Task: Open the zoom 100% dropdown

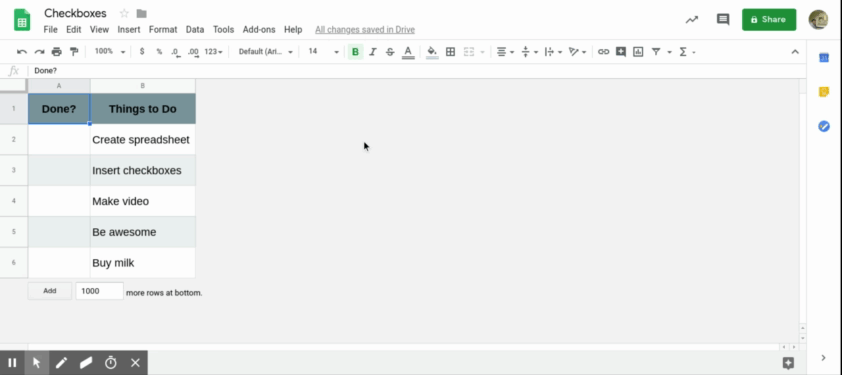Action: (110, 52)
